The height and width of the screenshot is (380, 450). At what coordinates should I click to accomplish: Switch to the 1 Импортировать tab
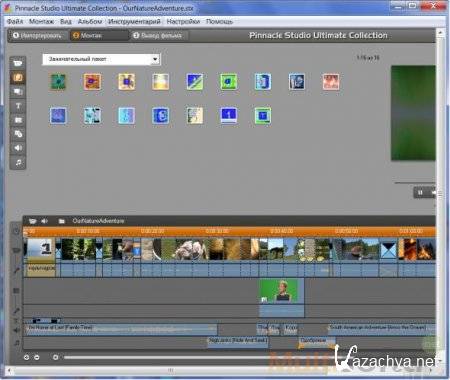click(x=37, y=35)
